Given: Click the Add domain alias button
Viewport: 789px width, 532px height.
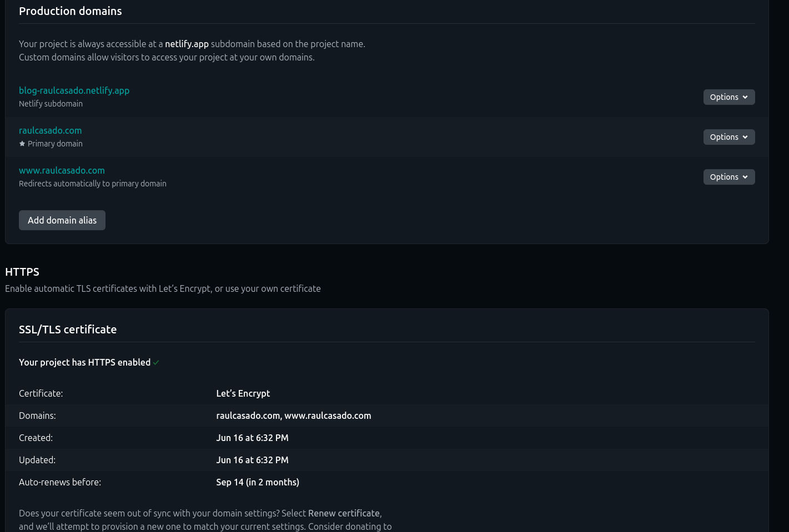Looking at the screenshot, I should [x=62, y=220].
